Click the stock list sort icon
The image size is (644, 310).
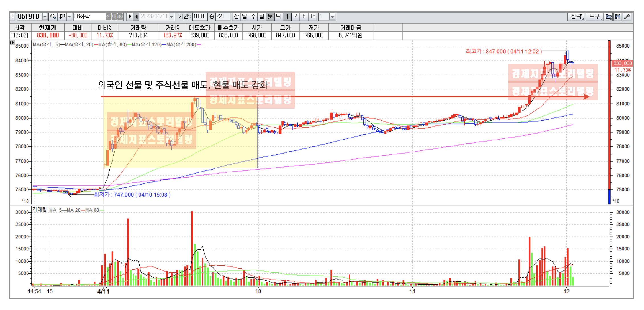62,17
